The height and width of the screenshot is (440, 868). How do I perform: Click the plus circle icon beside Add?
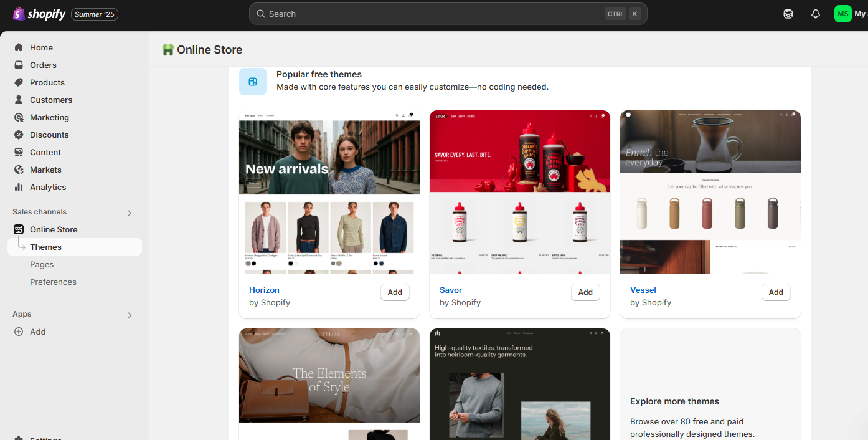tap(19, 332)
